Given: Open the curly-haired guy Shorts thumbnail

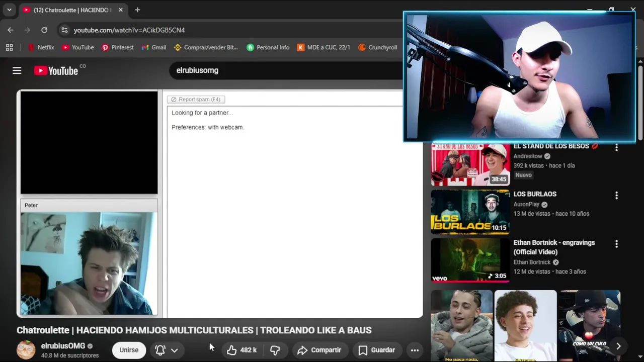Looking at the screenshot, I should (525, 326).
